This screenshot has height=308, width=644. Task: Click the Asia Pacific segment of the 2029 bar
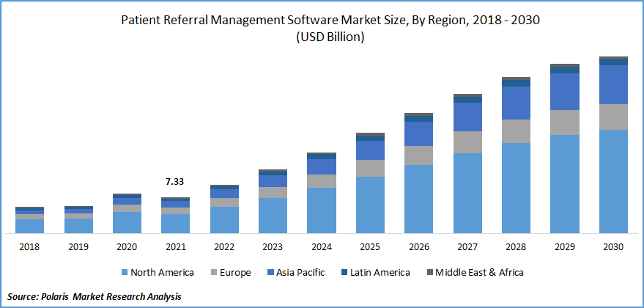(565, 91)
